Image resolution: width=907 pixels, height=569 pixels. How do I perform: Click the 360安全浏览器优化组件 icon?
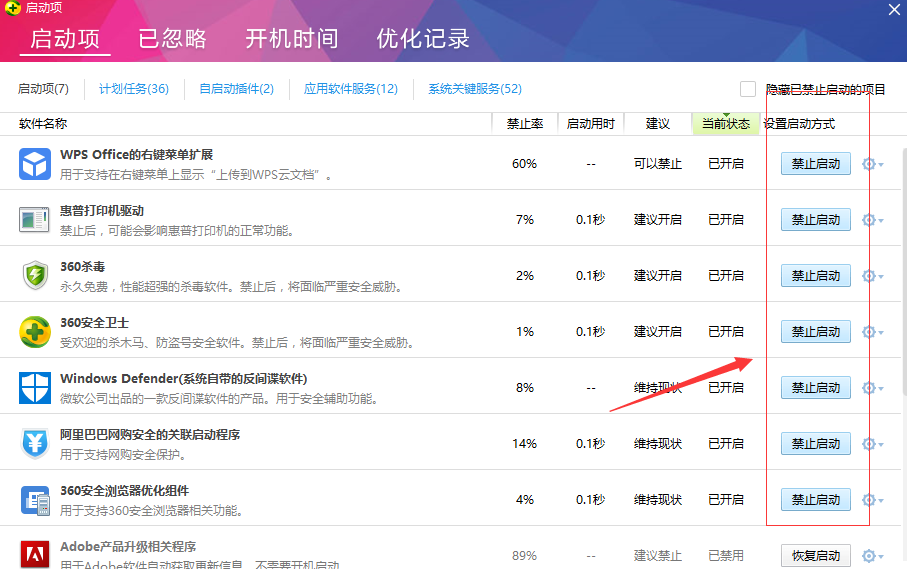coord(35,500)
